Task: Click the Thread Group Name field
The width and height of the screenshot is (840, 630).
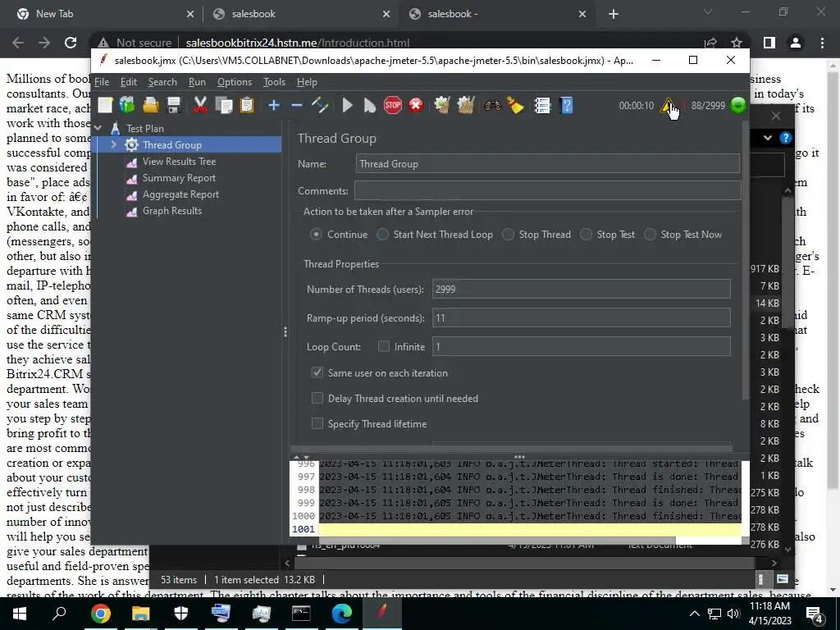Action: click(547, 164)
